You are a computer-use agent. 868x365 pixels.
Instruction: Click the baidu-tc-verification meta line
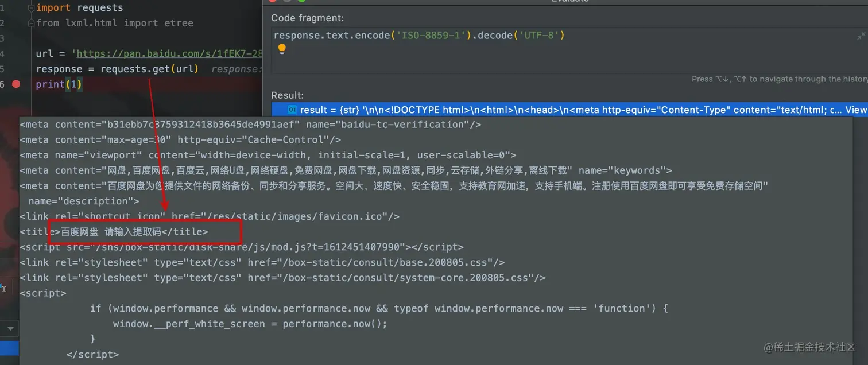250,124
